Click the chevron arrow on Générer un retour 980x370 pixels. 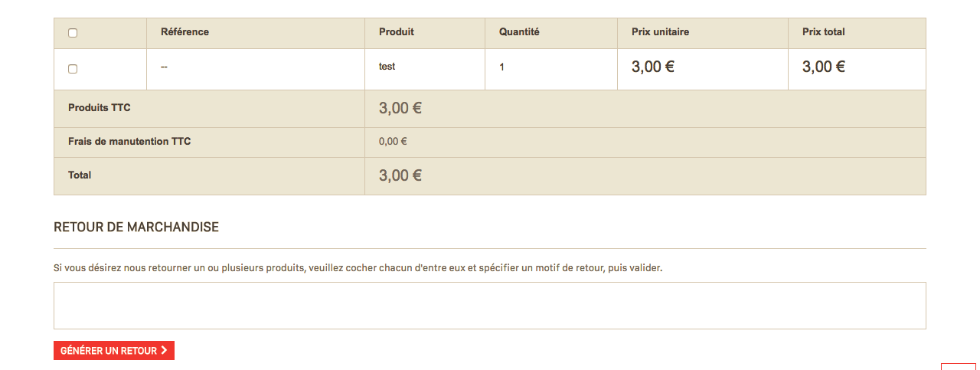[x=164, y=351]
